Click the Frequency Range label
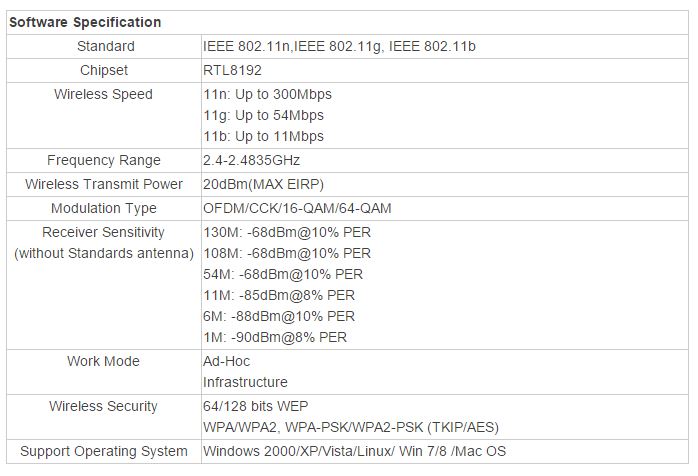 (x=104, y=160)
